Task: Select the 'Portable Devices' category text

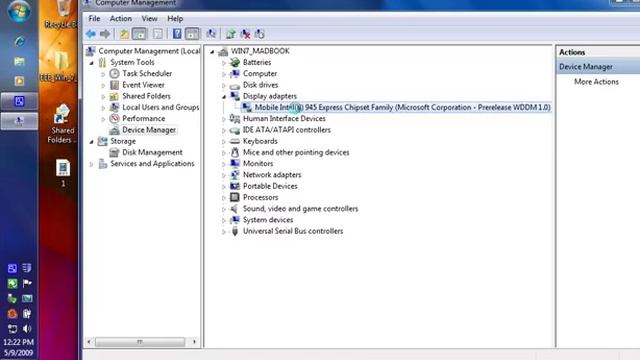Action: (x=270, y=186)
